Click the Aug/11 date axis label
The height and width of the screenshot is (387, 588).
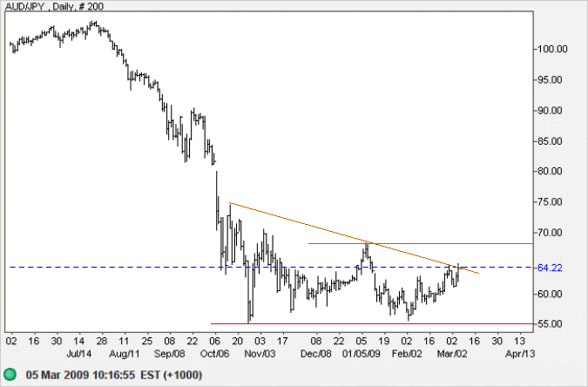point(125,354)
